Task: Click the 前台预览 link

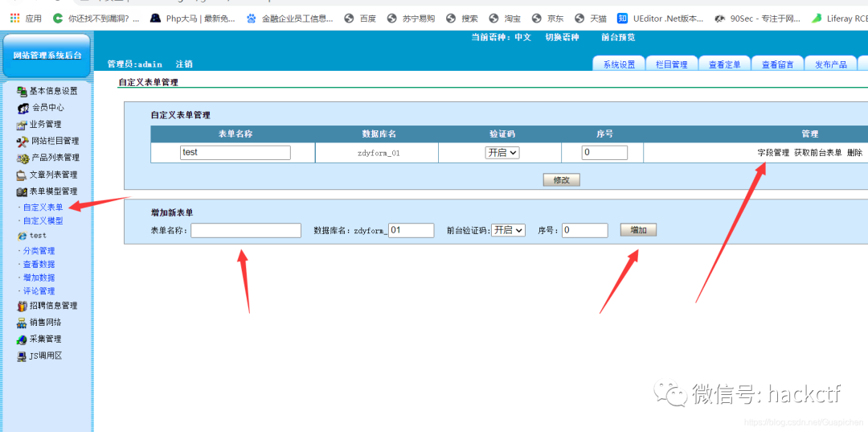Action: click(x=618, y=38)
